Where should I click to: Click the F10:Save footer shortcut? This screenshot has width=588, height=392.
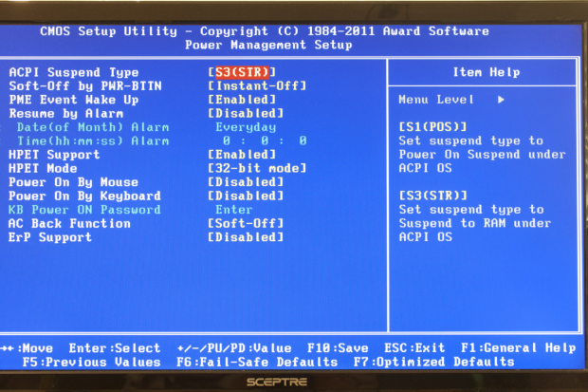click(x=338, y=348)
